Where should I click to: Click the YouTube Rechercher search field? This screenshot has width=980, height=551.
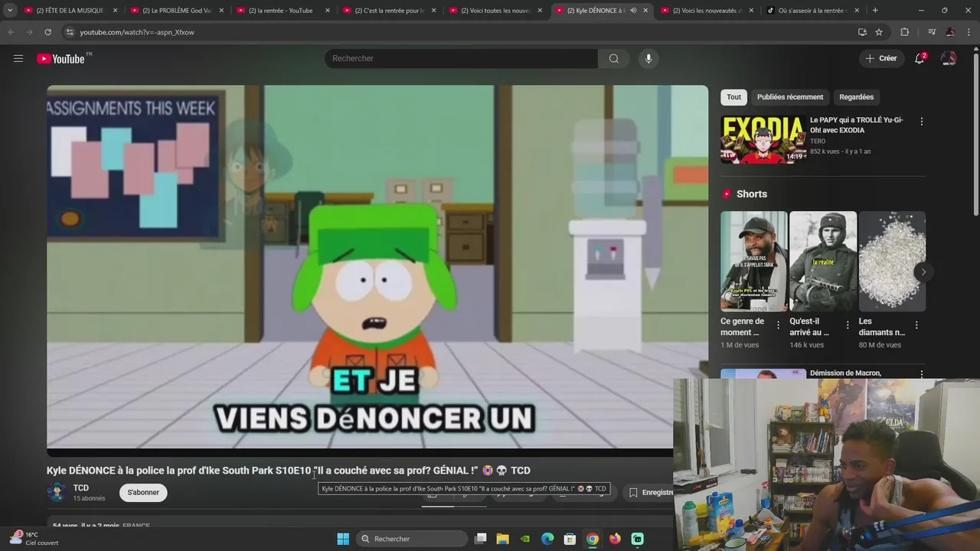[x=461, y=58]
